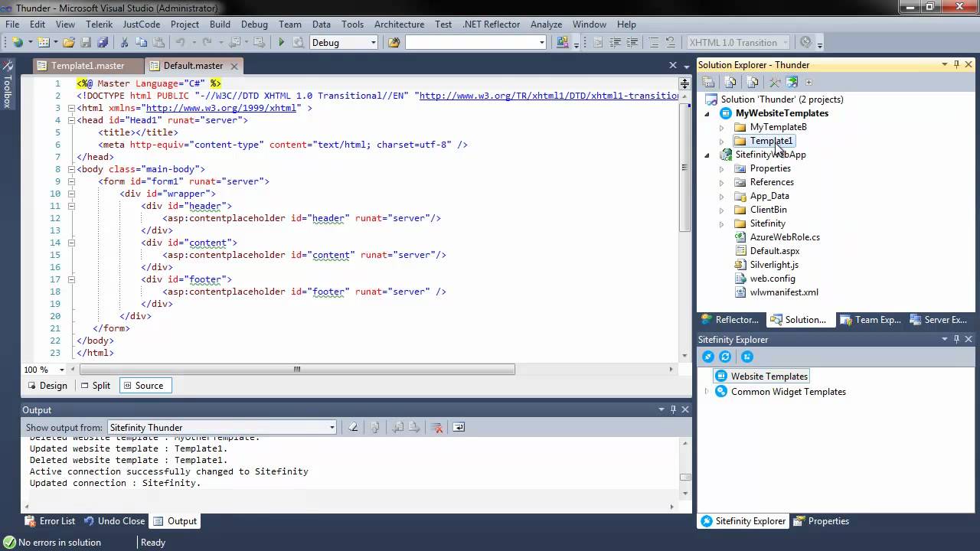980x551 pixels.
Task: Select web.config in Solution Explorer
Action: 773,279
